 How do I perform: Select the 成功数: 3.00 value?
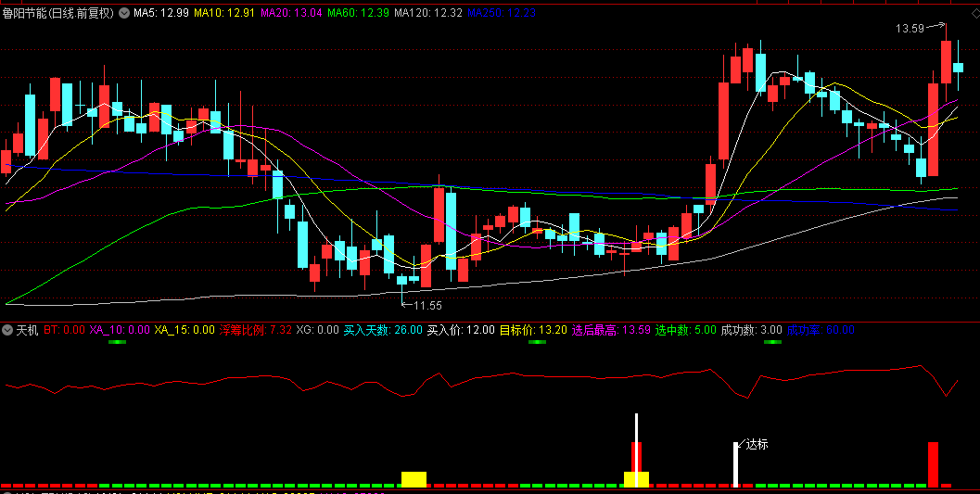pyautogui.click(x=751, y=330)
